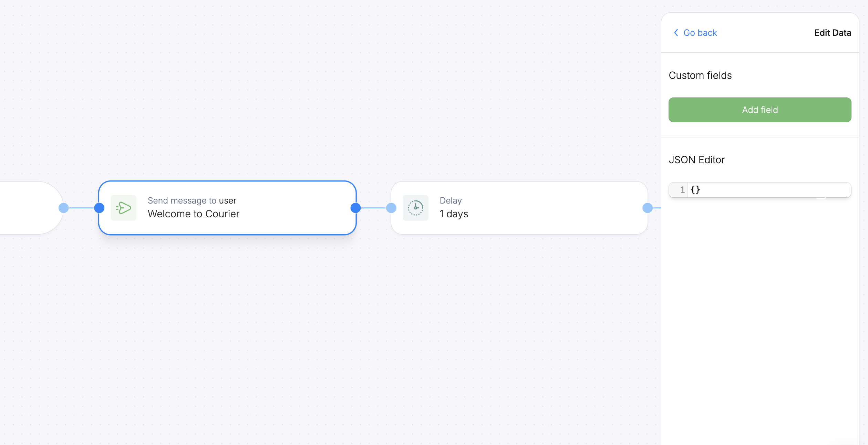Click the Custom fields section heading

[700, 75]
